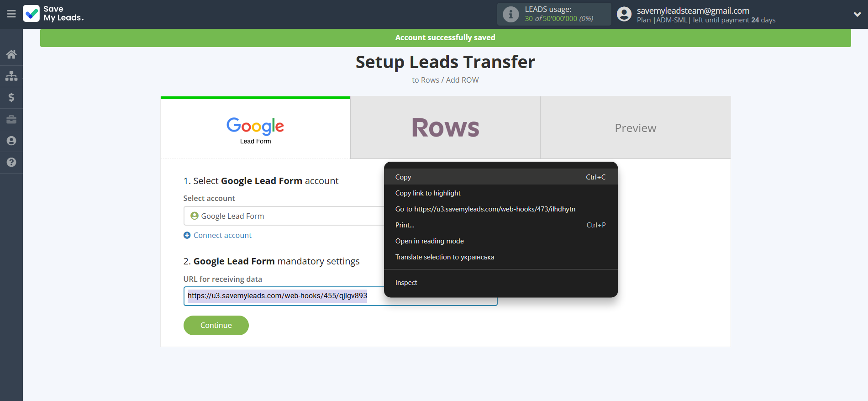Click the Account successfully saved banner
The height and width of the screenshot is (401, 868).
tap(445, 37)
